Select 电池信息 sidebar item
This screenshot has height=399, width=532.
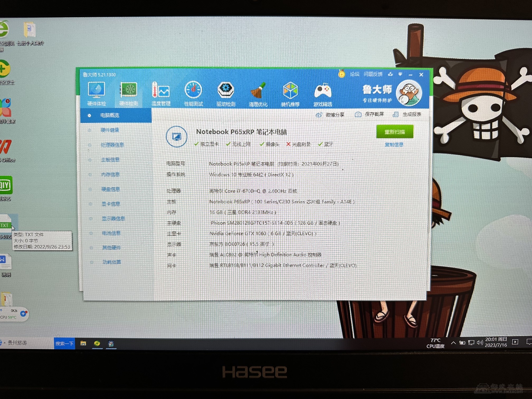click(x=111, y=233)
